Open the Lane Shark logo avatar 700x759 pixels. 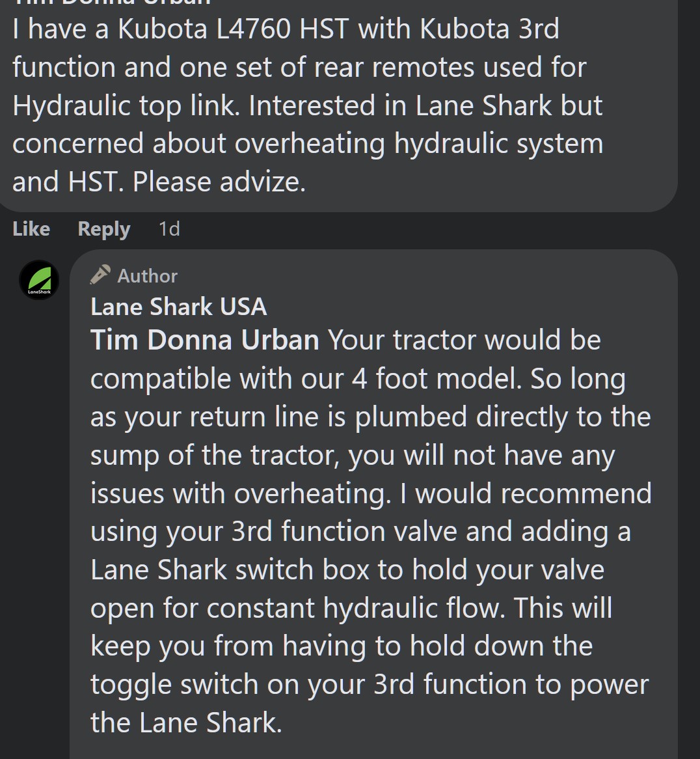(39, 280)
